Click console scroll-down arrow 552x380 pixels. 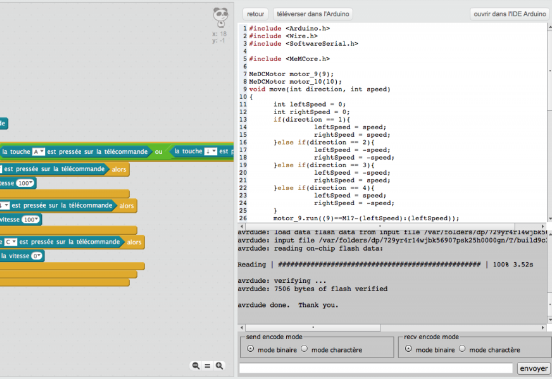tap(550, 320)
